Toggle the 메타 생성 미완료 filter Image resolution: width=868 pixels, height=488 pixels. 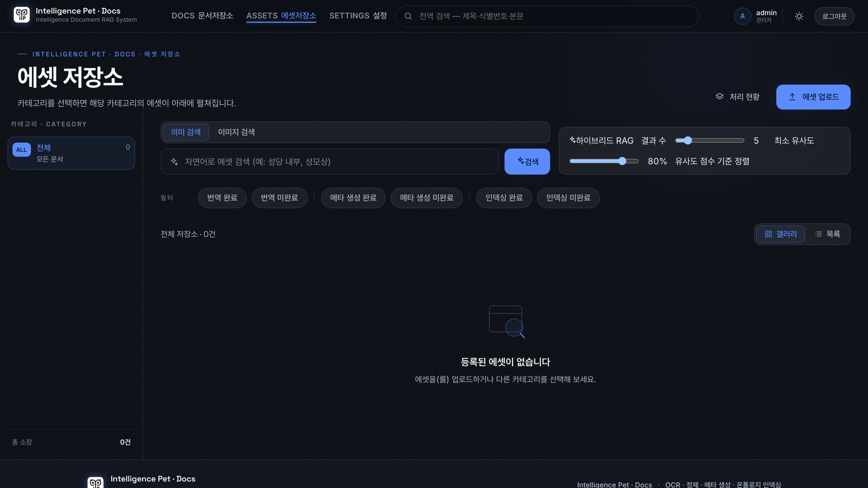coord(427,198)
